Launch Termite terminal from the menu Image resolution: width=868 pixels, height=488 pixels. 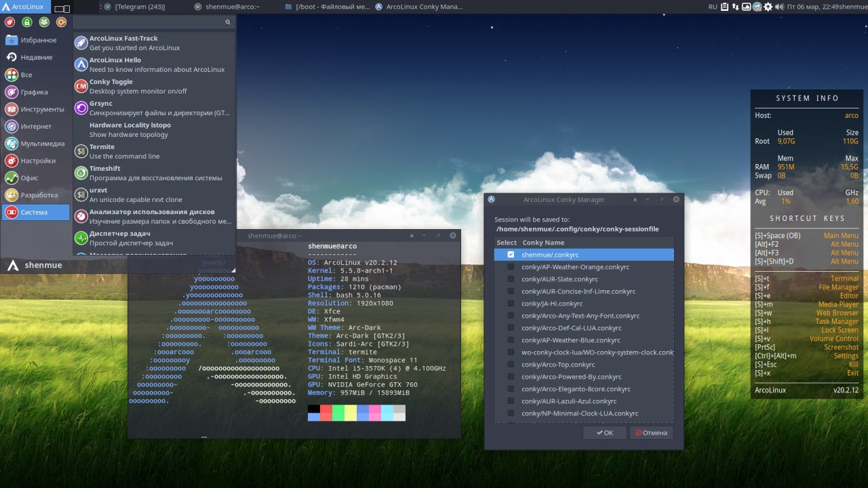point(154,151)
